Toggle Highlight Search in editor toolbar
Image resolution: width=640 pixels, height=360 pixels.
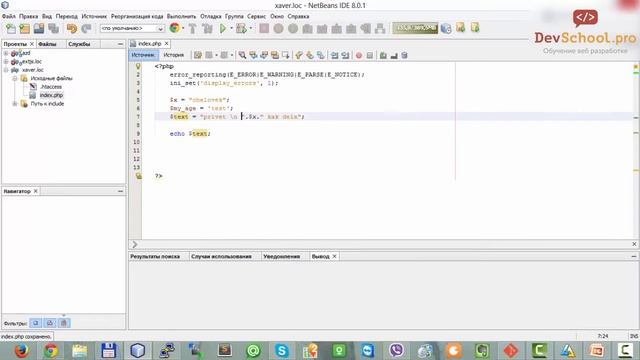point(275,55)
